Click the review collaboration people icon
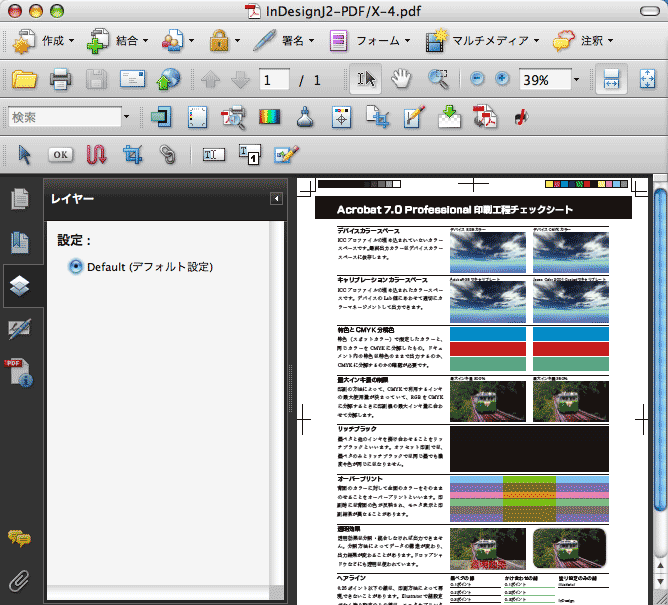This screenshot has width=668, height=605. click(x=173, y=41)
